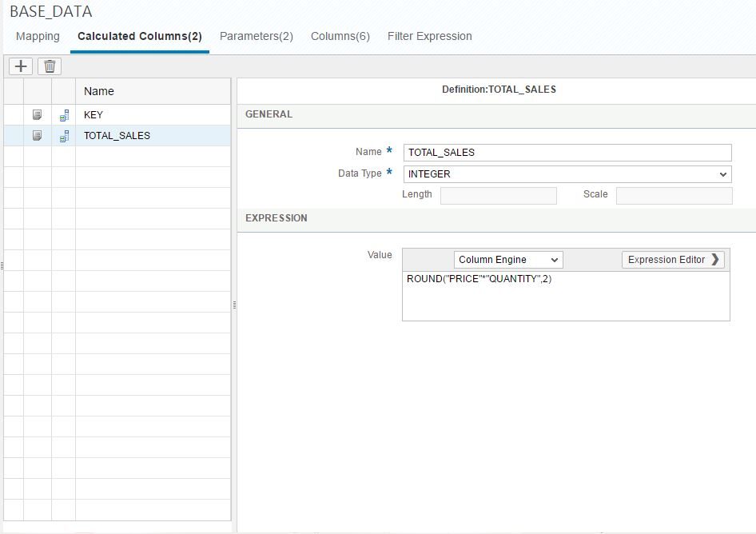The width and height of the screenshot is (756, 534).
Task: Click the note icon in TOTAL_SALES row
Action: [x=37, y=136]
